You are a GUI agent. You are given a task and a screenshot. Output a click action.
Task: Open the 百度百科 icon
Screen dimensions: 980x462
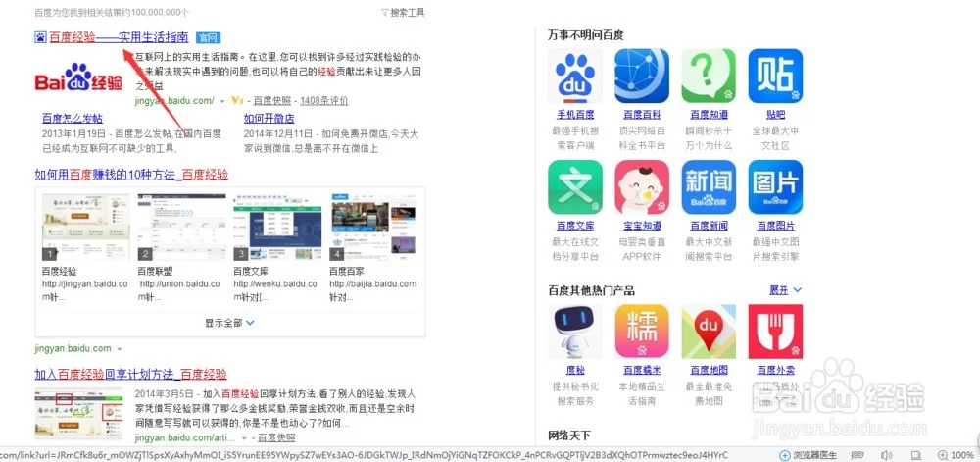[642, 77]
